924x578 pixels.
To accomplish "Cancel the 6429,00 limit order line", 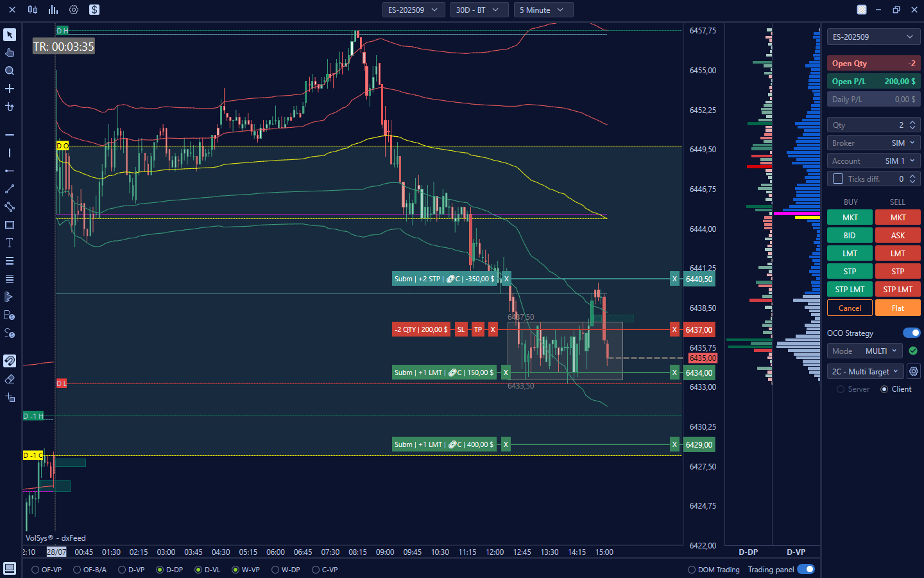I will (506, 444).
